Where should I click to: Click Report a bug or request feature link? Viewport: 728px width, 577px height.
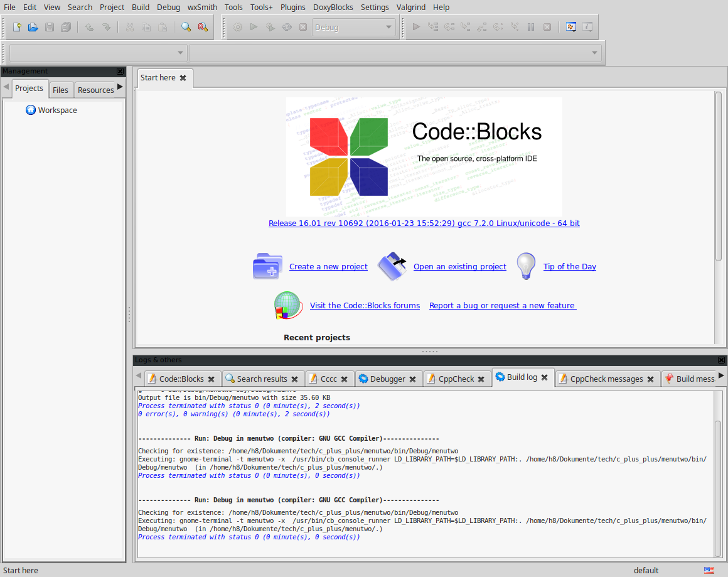(502, 306)
